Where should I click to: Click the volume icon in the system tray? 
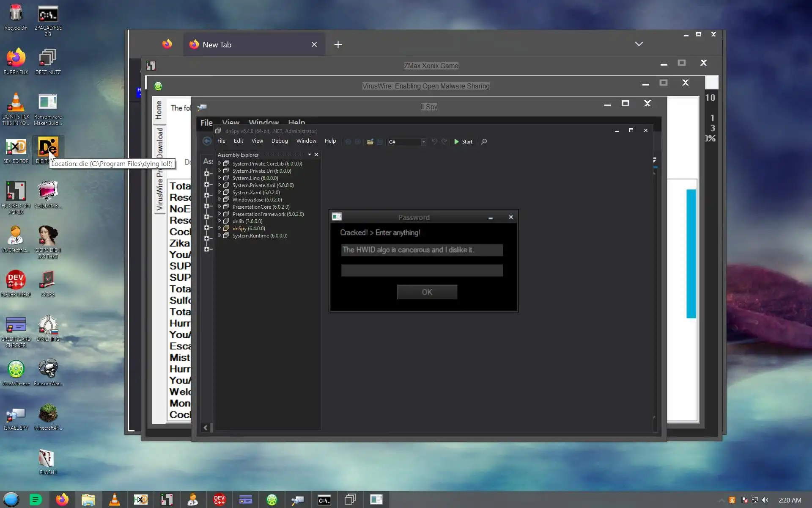coord(765,500)
